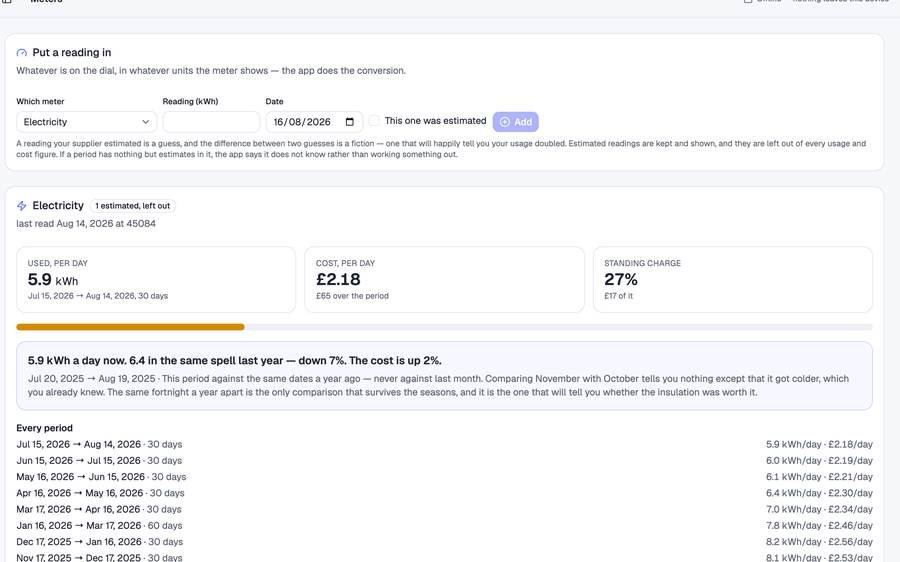Click value 5.9 kWh/day · £2.18/day

pos(819,444)
